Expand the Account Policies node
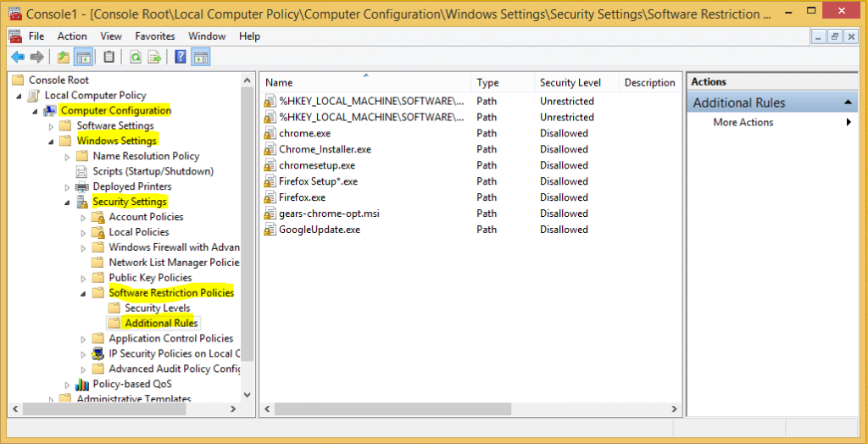This screenshot has width=868, height=444. 84,217
